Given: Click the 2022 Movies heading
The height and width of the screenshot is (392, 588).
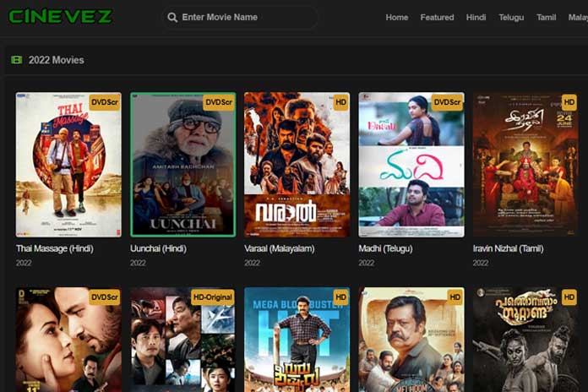Looking at the screenshot, I should click(x=57, y=60).
